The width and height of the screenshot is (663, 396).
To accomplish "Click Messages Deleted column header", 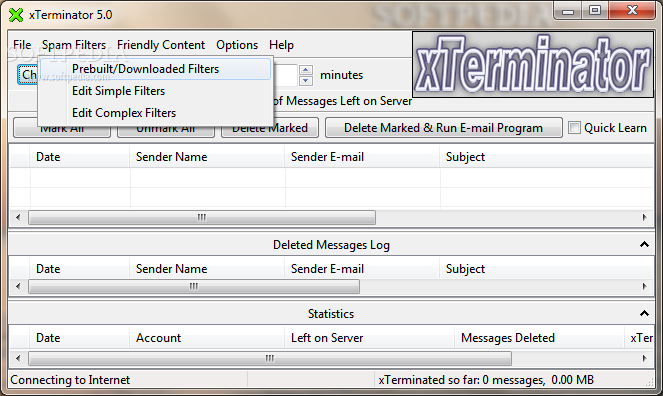I will 540,338.
